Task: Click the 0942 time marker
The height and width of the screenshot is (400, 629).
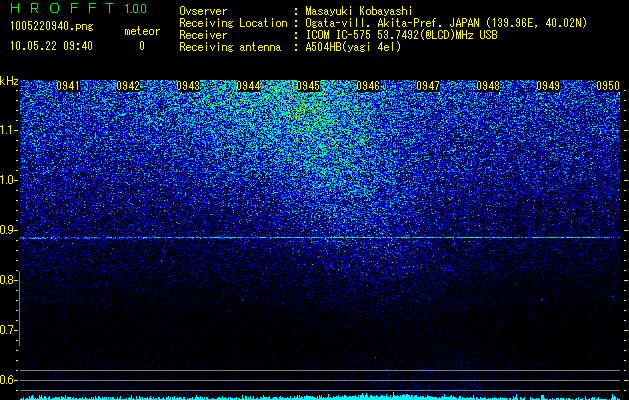Action: point(128,86)
